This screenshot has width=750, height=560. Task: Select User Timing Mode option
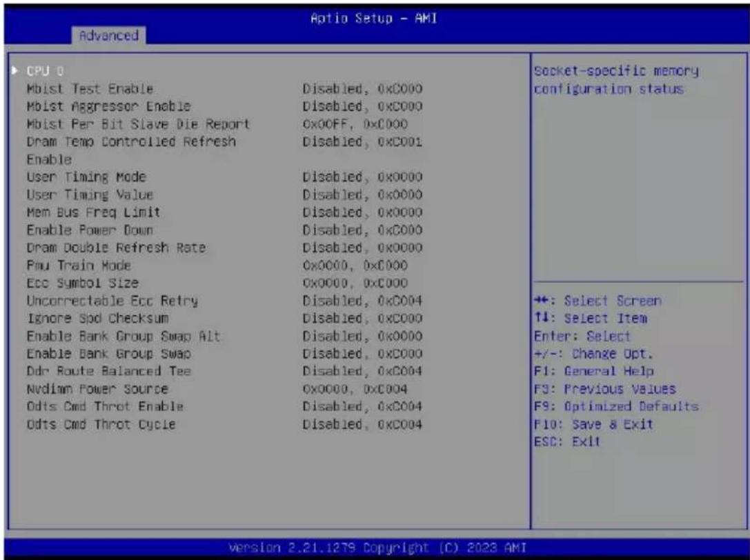[86, 177]
